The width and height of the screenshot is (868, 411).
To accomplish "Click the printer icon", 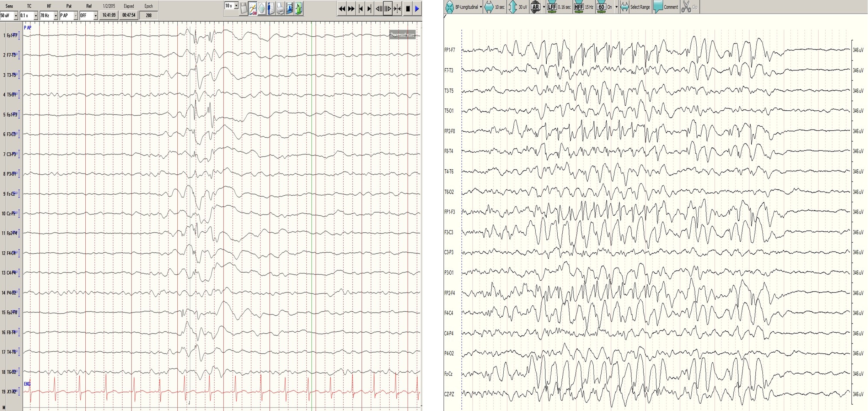I will [280, 9].
